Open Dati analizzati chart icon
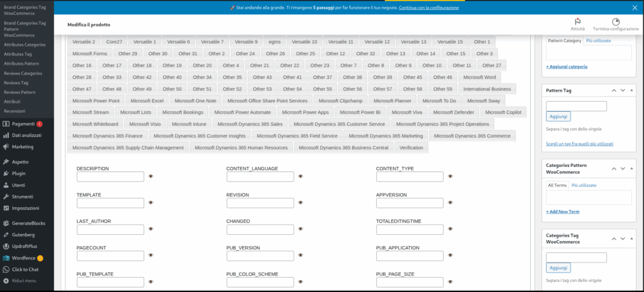 [x=6, y=136]
